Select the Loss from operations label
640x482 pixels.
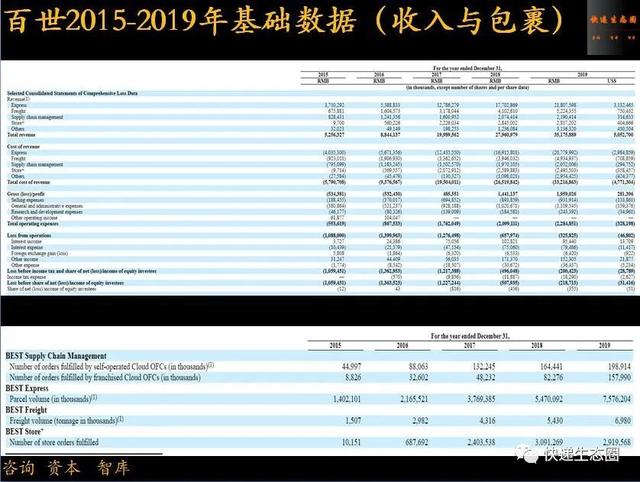29,235
